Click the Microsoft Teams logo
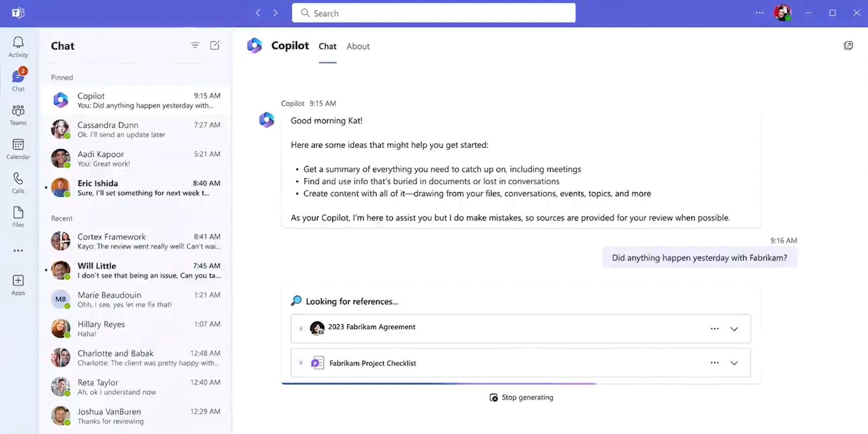Image resolution: width=868 pixels, height=434 pixels. pos(18,13)
